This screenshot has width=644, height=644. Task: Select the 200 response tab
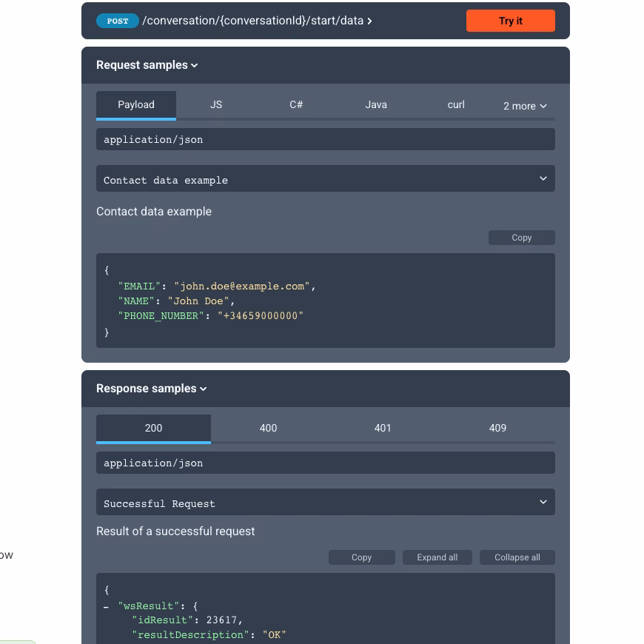pos(153,429)
